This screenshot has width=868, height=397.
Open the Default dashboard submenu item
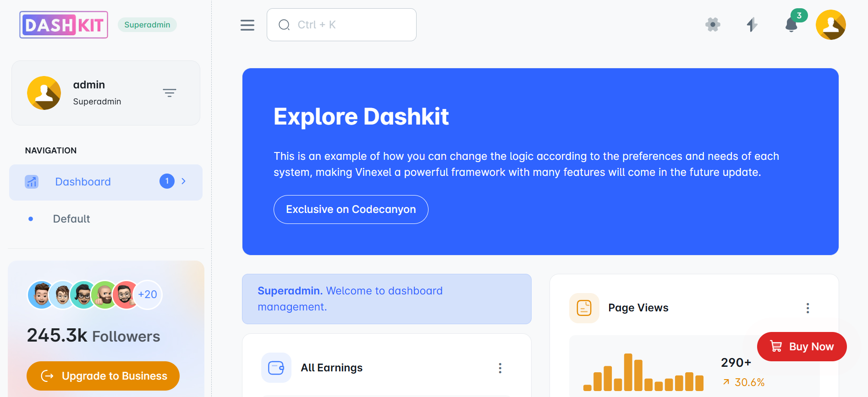coord(71,219)
